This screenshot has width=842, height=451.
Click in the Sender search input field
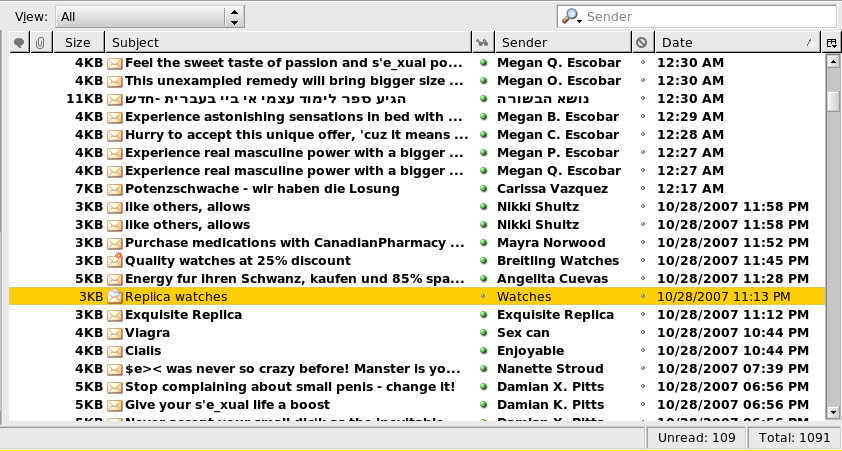(708, 16)
